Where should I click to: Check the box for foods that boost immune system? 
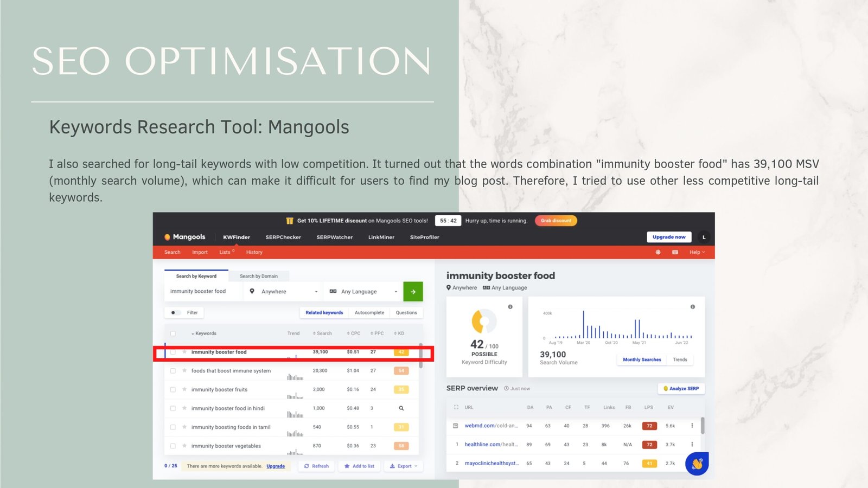point(173,371)
